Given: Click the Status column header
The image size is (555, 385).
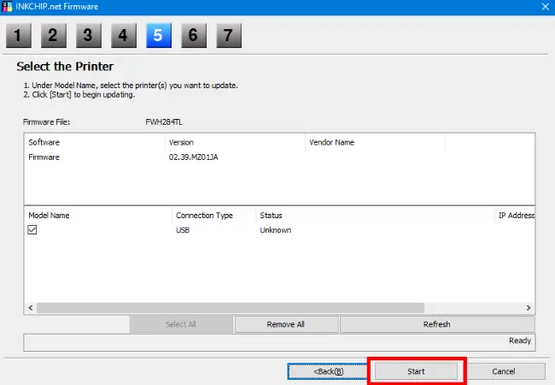Looking at the screenshot, I should [375, 215].
